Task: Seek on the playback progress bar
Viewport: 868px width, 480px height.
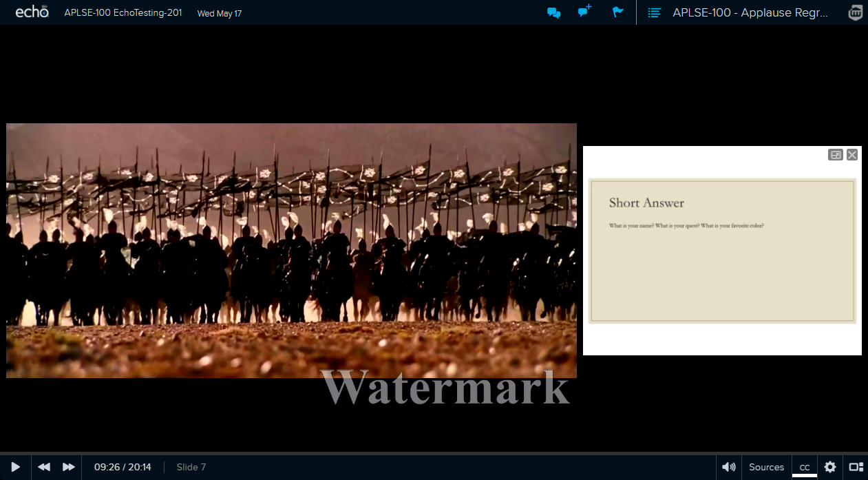Action: [434, 453]
